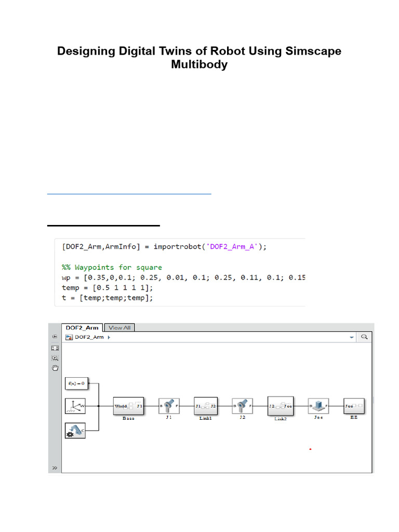Click the 'Designing Digital Twins' document title
This screenshot has height=532, width=399.
199,57
